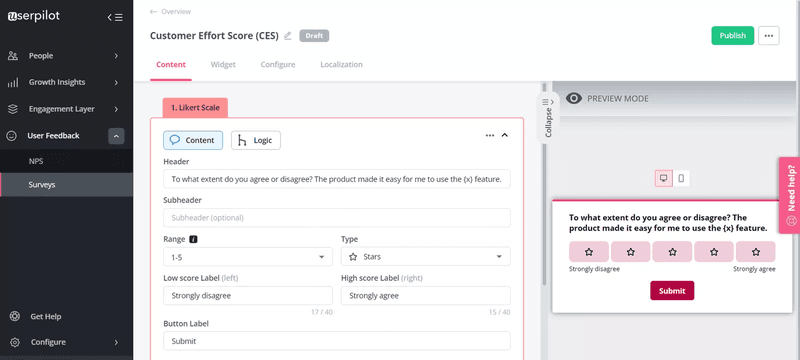The height and width of the screenshot is (360, 800).
Task: Switch to the Widget tab
Action: [x=223, y=65]
